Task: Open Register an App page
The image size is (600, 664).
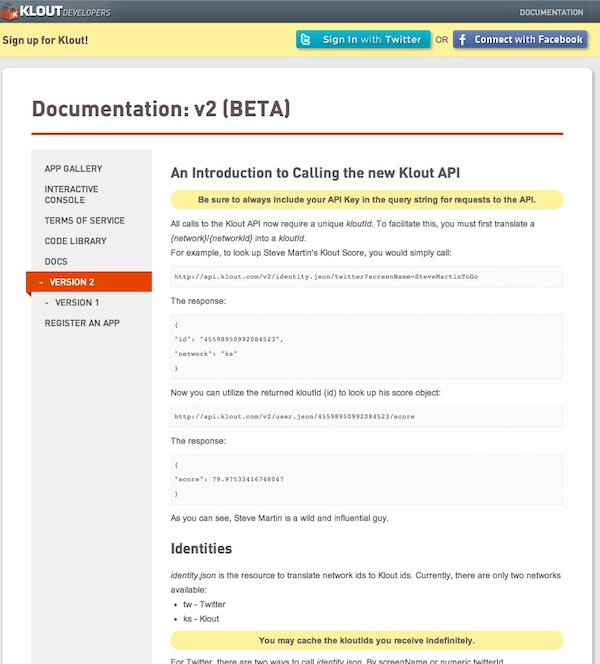Action: click(82, 323)
